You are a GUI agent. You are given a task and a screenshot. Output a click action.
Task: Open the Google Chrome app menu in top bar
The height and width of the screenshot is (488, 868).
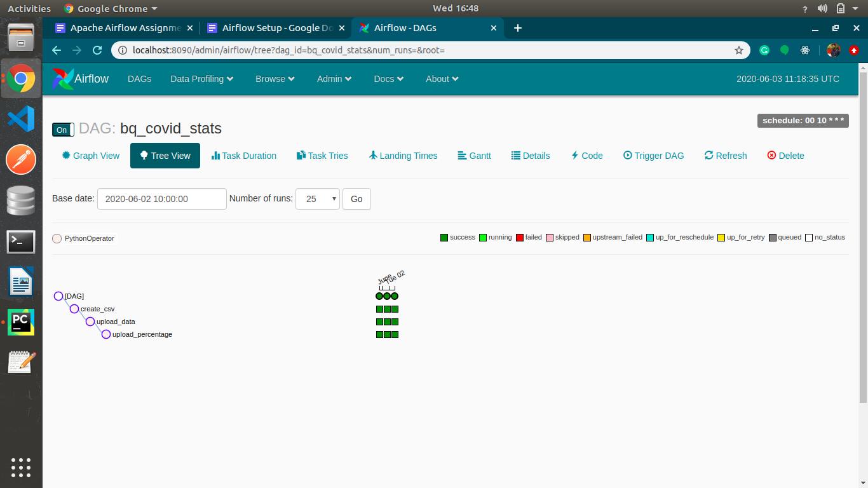[111, 8]
